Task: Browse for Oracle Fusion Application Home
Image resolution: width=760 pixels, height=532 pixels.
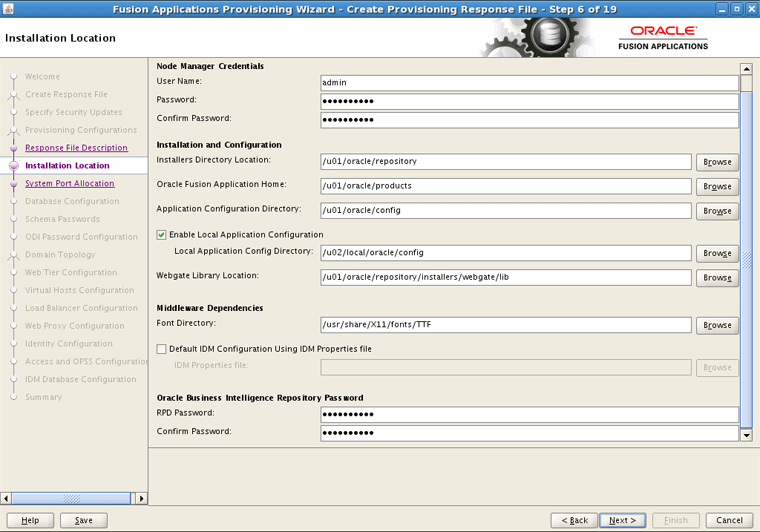Action: [717, 187]
